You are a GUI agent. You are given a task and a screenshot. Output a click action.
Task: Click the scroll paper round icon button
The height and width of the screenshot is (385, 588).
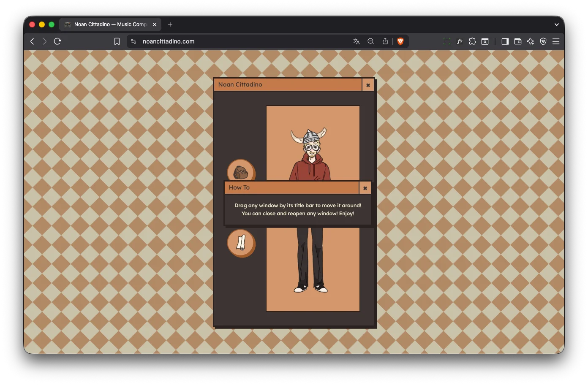241,243
